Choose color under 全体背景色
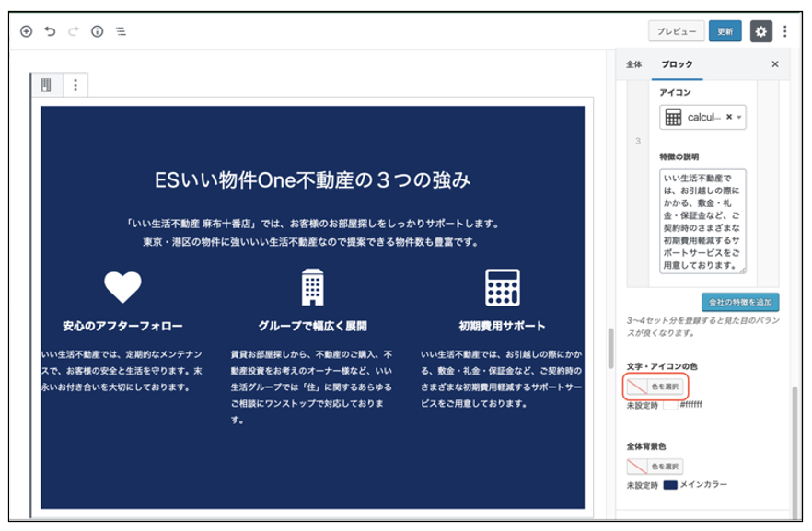812x531 pixels. [656, 467]
